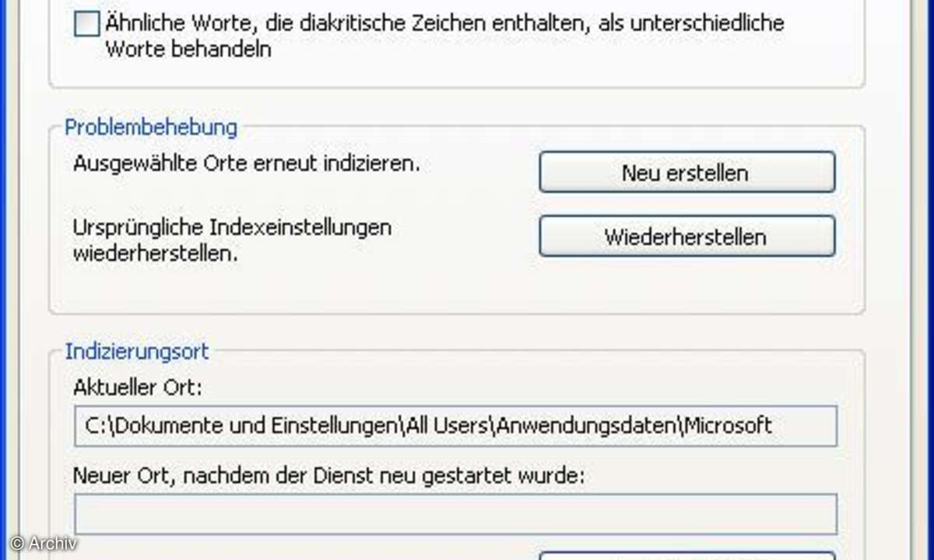The height and width of the screenshot is (560, 934).
Task: Click 'Neuer Ort, nachdem der Dienst' label
Action: 328,475
